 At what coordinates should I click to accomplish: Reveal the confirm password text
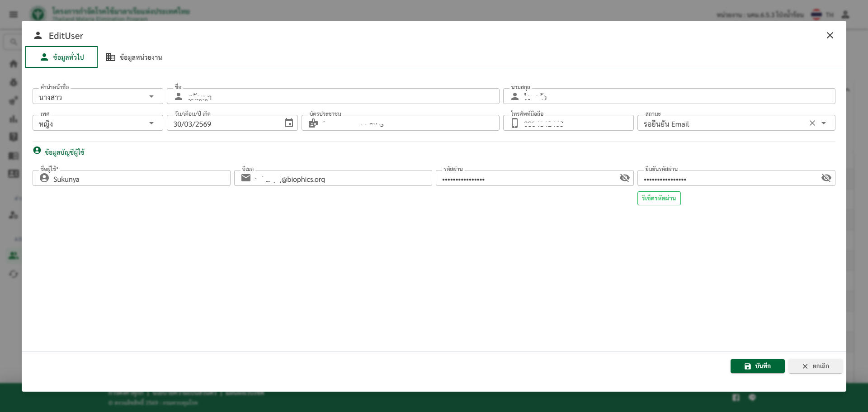(x=826, y=178)
